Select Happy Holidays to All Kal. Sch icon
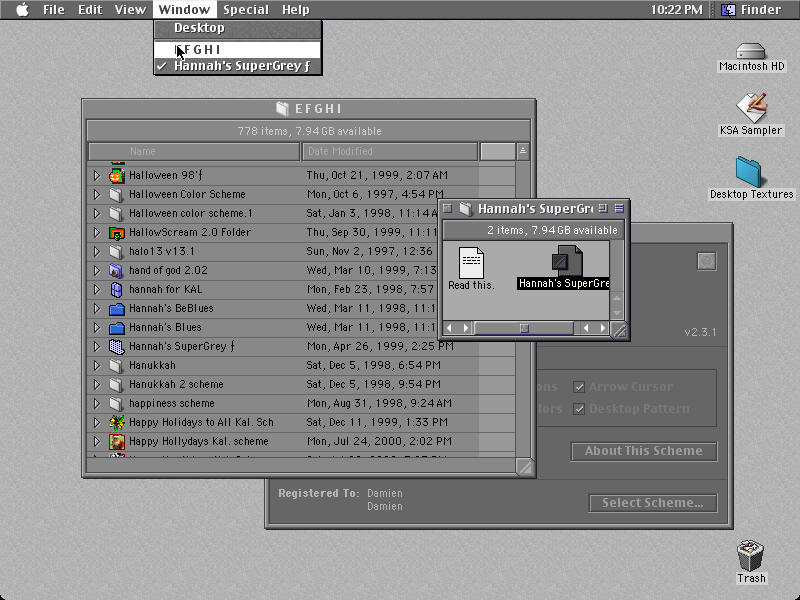This screenshot has height=600, width=800. pyautogui.click(x=117, y=422)
